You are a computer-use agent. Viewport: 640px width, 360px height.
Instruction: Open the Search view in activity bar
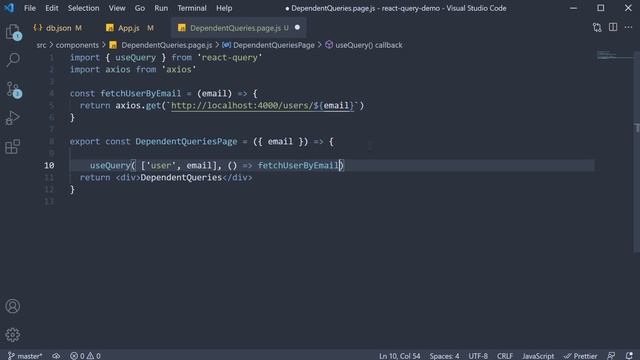(x=13, y=60)
